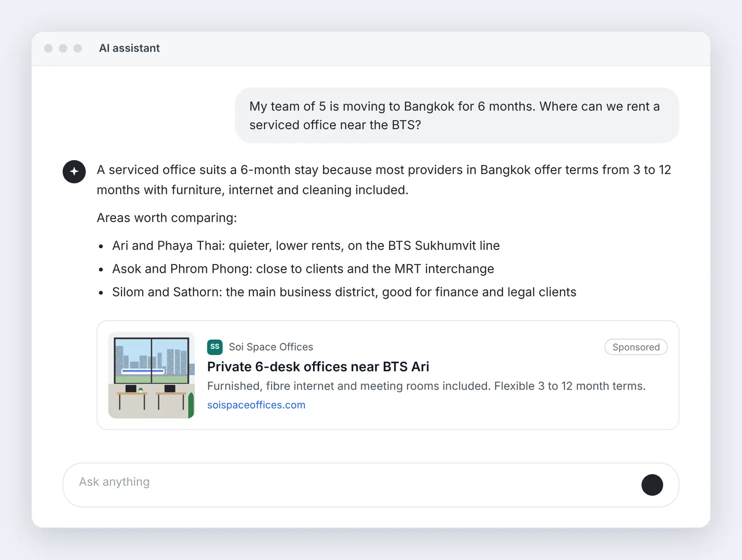
Task: Click the AI assistant sparkle avatar icon
Action: [74, 172]
